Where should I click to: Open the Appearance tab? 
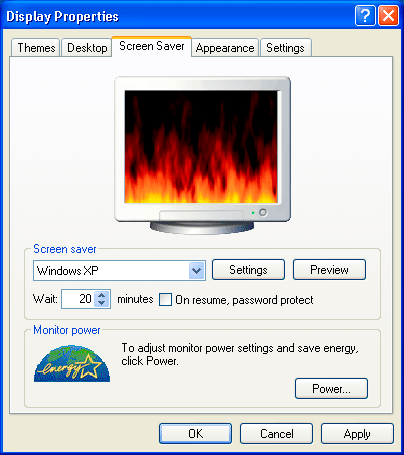(225, 48)
